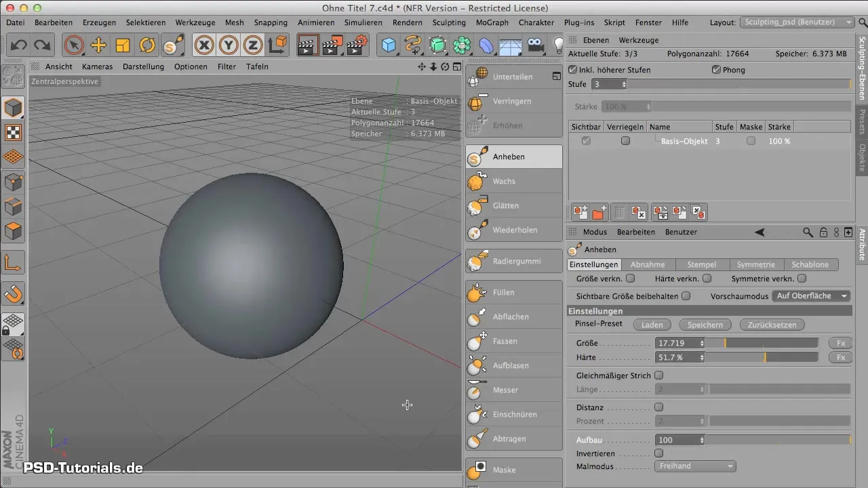
Task: Select the Scale tool in toolbar
Action: coord(123,45)
